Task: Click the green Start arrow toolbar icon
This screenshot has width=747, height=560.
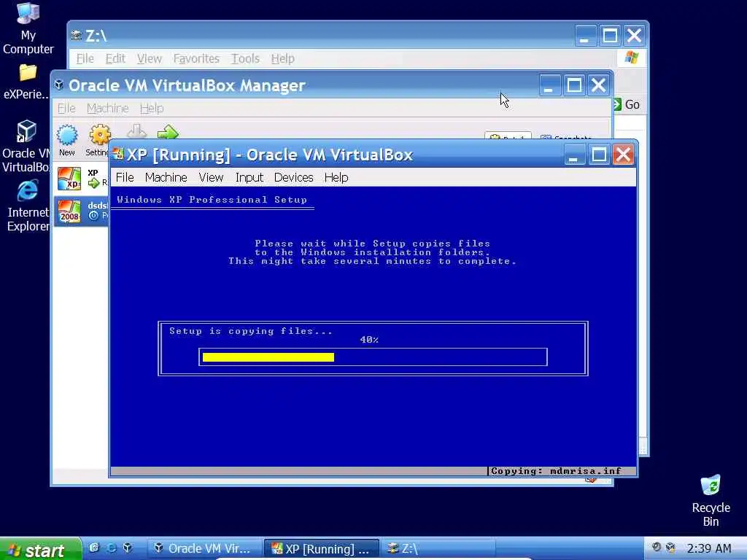Action: 168,132
